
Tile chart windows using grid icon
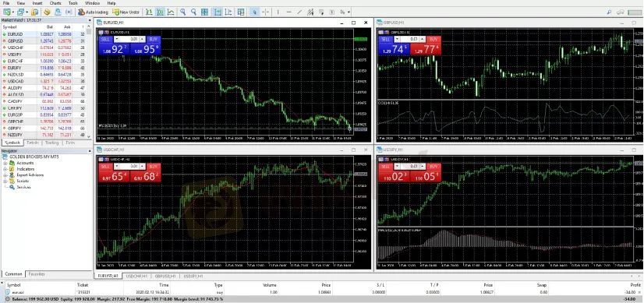coord(204,12)
